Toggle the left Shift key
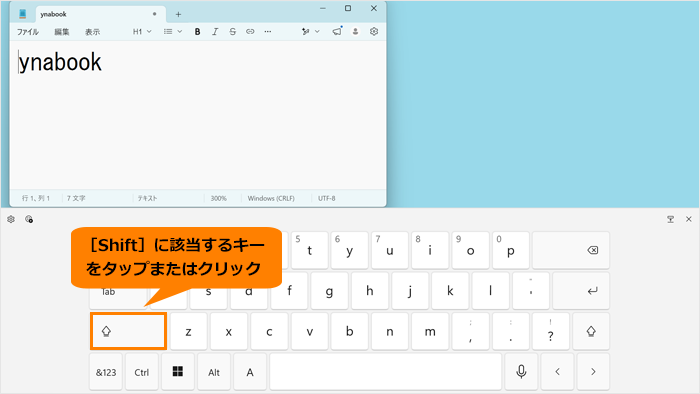The image size is (700, 394). point(129,331)
